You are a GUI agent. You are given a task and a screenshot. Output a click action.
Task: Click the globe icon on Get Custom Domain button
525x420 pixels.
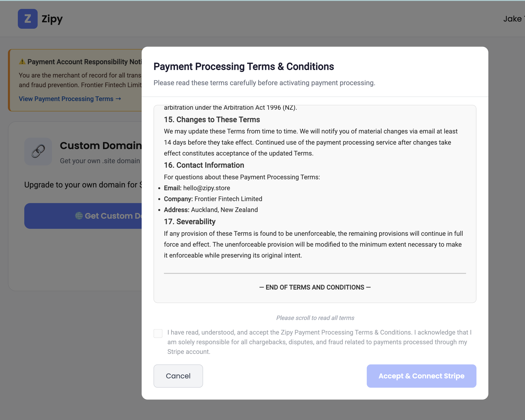79,216
